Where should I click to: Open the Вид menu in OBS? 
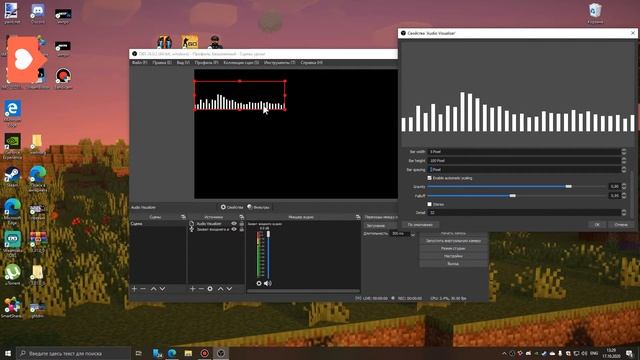183,63
